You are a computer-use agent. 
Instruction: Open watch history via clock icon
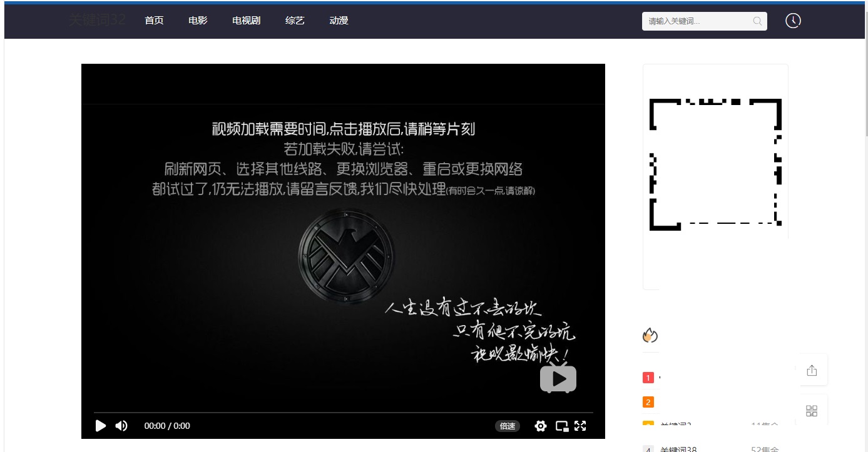coord(793,21)
